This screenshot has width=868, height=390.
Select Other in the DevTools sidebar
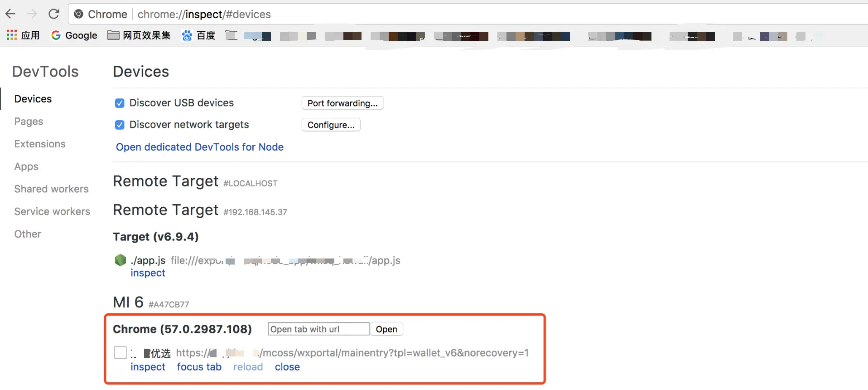pyautogui.click(x=28, y=234)
